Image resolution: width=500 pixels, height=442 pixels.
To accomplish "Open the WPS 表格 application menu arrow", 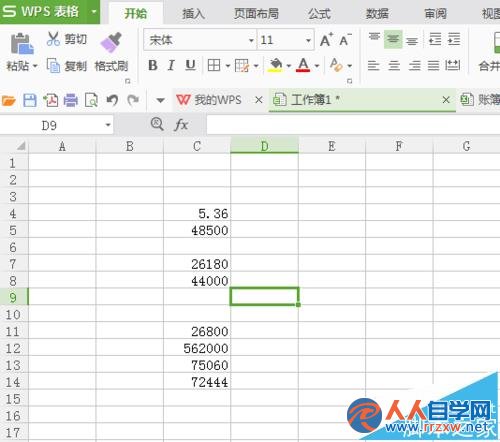I will [94, 12].
